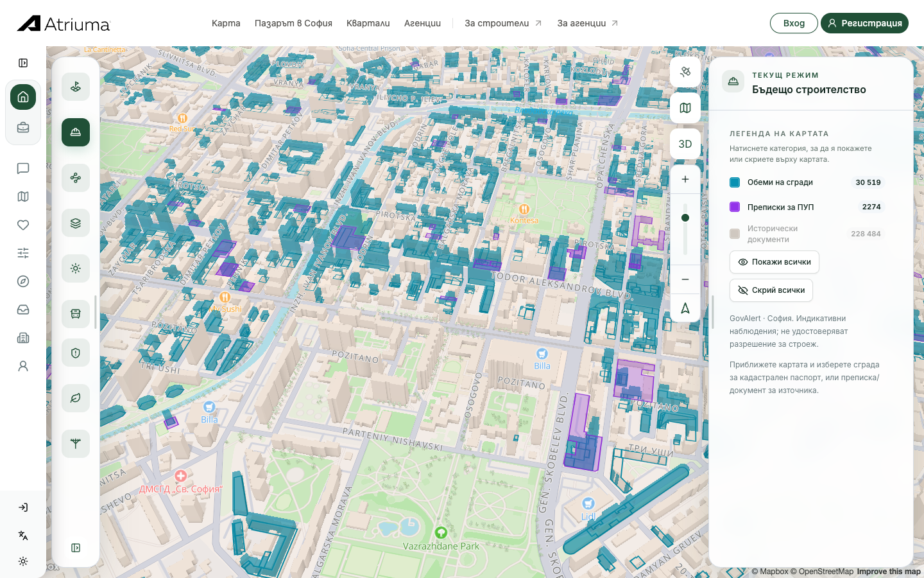Open the compass explore icon
Viewport: 924px width, 578px height.
tap(23, 281)
